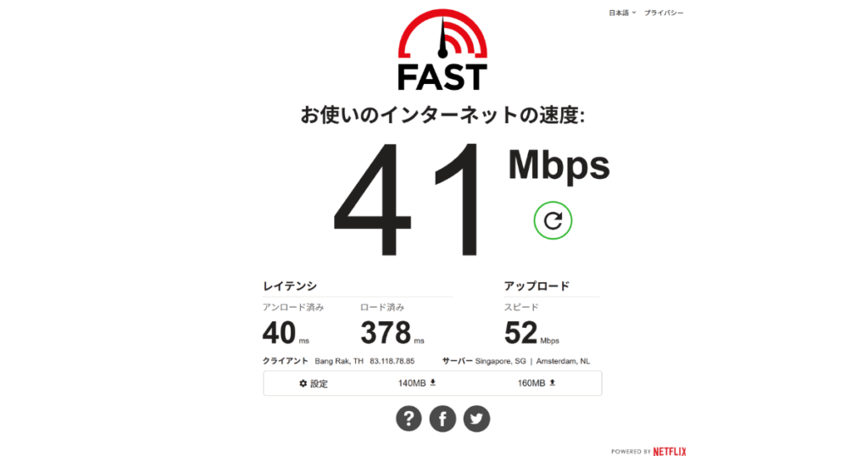Click the NETFLIX logo link
This screenshot has height=456, width=868.
coord(670,451)
